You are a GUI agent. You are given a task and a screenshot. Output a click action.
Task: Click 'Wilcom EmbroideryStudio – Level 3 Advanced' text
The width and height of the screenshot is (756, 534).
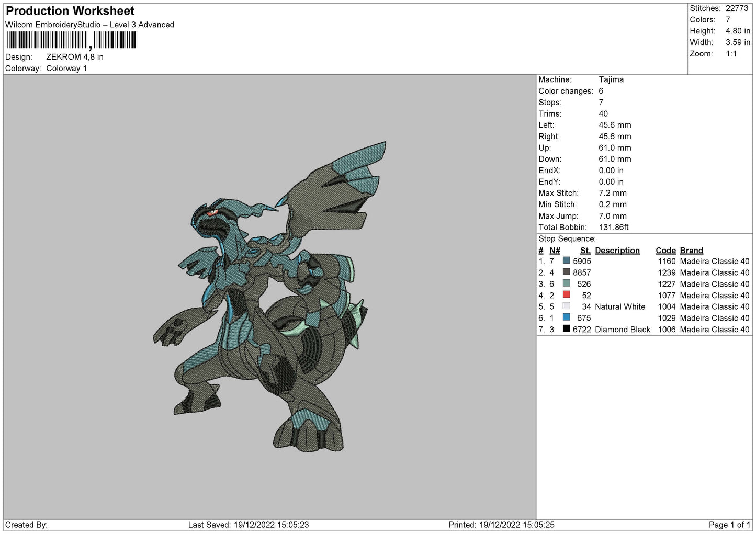coord(89,25)
